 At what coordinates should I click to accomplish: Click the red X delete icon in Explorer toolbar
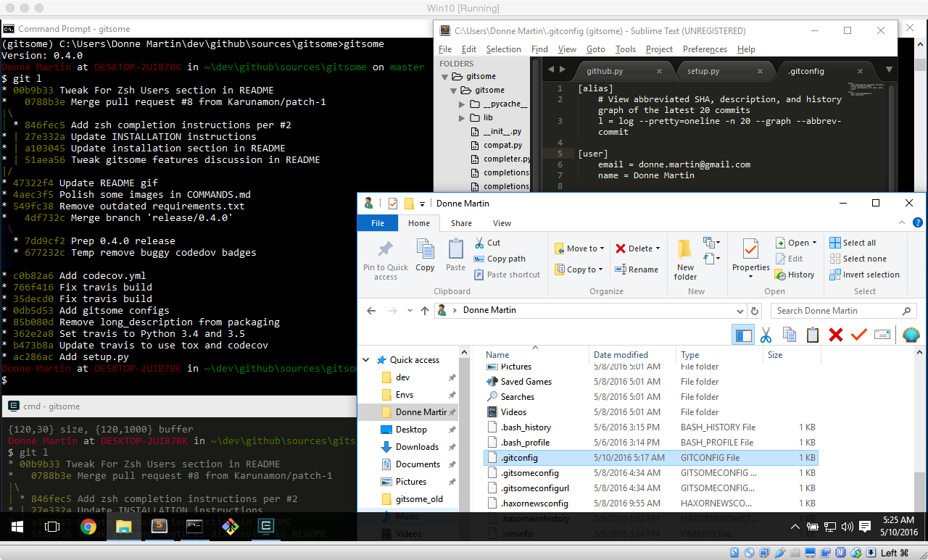(x=836, y=335)
